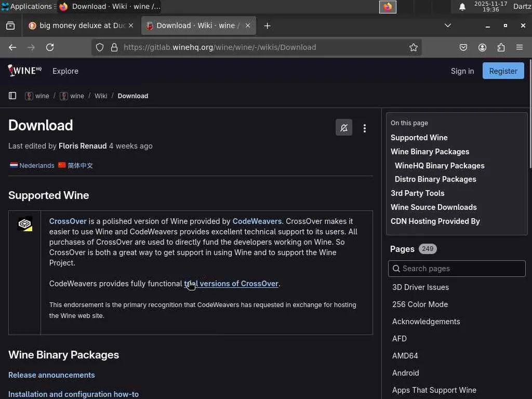The height and width of the screenshot is (399, 532).
Task: Jump to Wine Source Downloads section
Action: [x=434, y=207]
